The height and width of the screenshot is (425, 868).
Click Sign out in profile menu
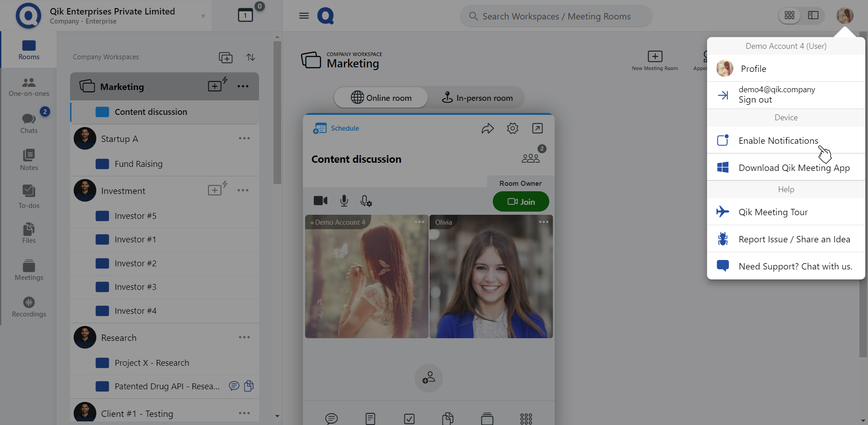tap(755, 100)
